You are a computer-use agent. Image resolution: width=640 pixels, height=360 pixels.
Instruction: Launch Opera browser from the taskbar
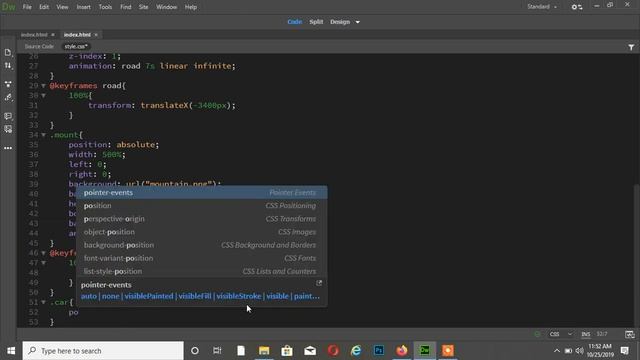pyautogui.click(x=333, y=351)
